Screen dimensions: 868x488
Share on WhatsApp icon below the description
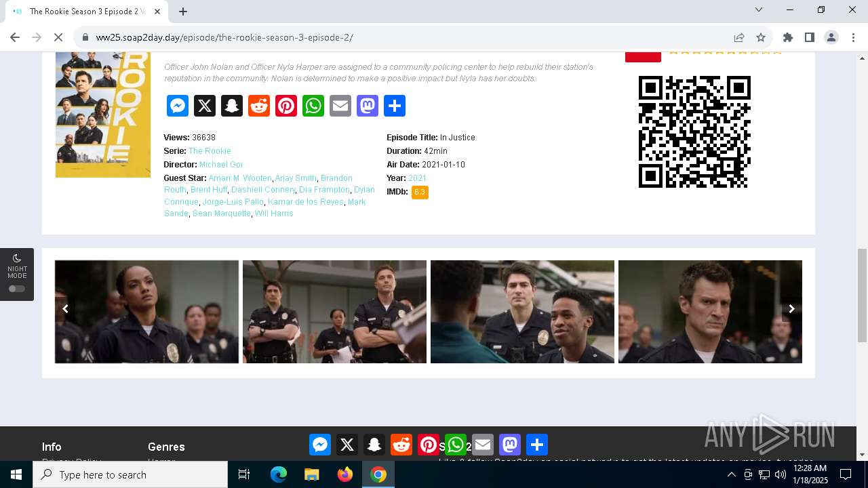point(313,106)
